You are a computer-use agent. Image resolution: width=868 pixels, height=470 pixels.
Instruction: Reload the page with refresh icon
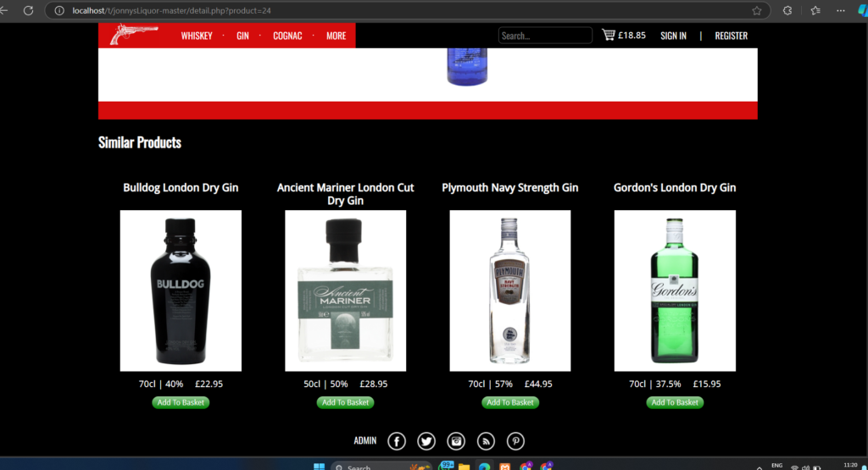[28, 10]
